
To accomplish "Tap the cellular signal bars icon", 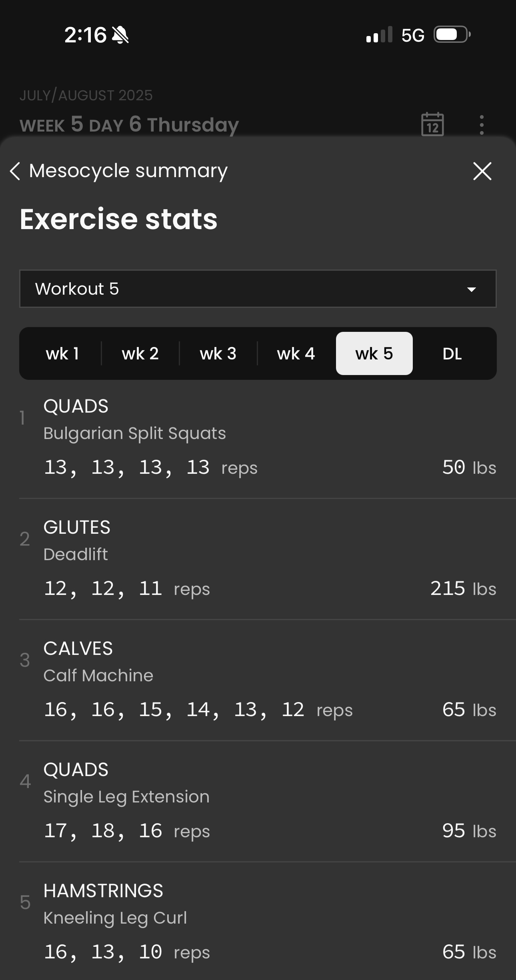I will [379, 35].
